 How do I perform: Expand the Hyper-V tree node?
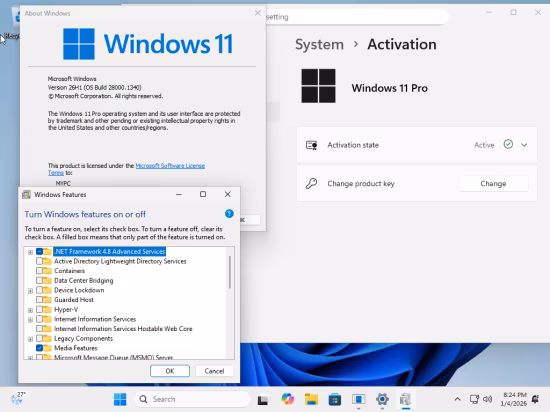(31, 310)
